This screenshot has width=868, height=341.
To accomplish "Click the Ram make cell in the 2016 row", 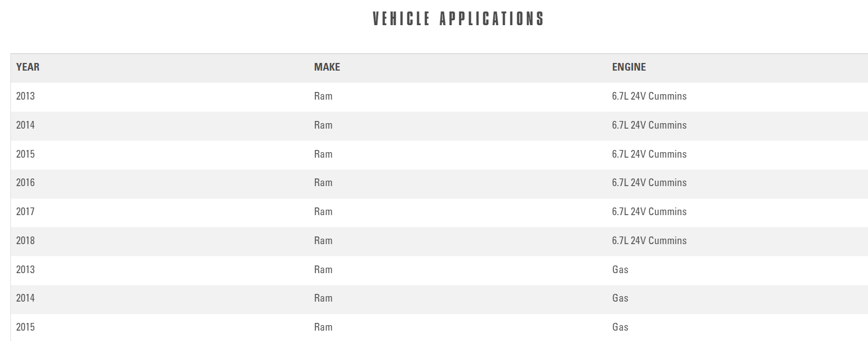I will coord(323,183).
